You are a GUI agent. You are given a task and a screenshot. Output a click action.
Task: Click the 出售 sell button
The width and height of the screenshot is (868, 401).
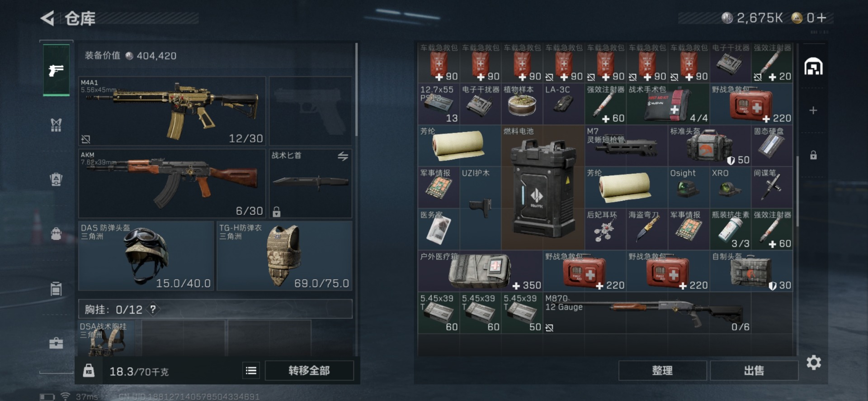click(754, 371)
